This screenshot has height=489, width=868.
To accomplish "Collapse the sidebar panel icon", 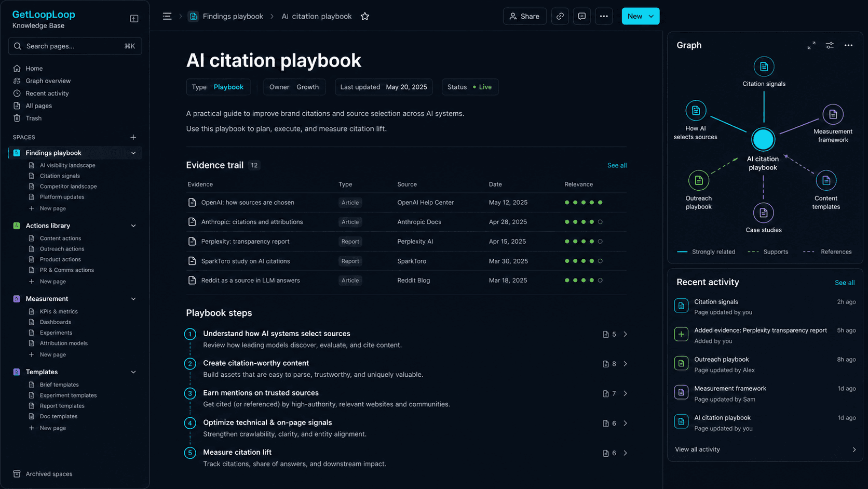I will point(134,19).
